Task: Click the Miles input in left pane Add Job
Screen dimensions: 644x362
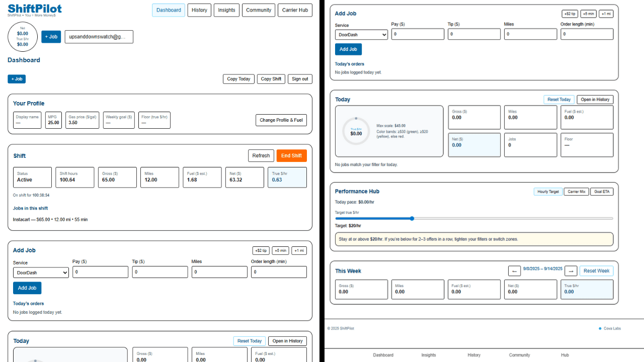Action: coord(219,272)
